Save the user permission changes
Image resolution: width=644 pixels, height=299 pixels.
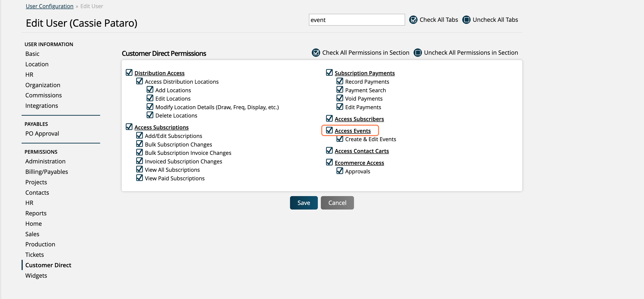click(x=304, y=203)
